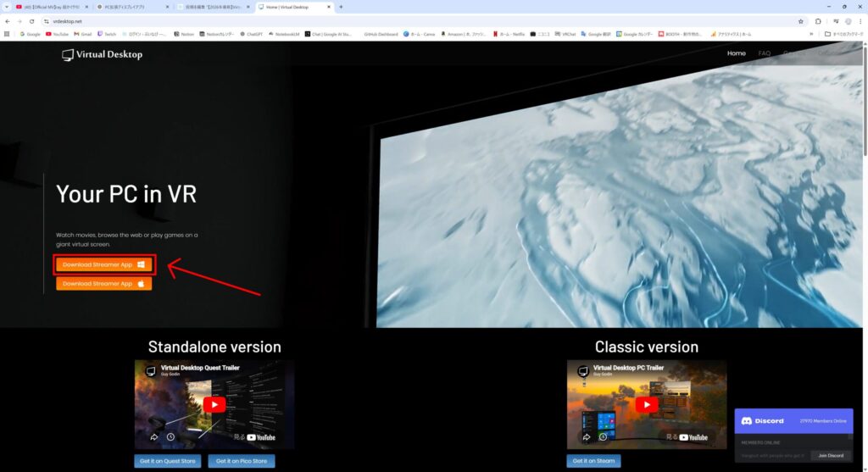Viewport: 868px width, 472px height.
Task: Click watch later clock icon on PC Trailer
Action: tap(603, 437)
